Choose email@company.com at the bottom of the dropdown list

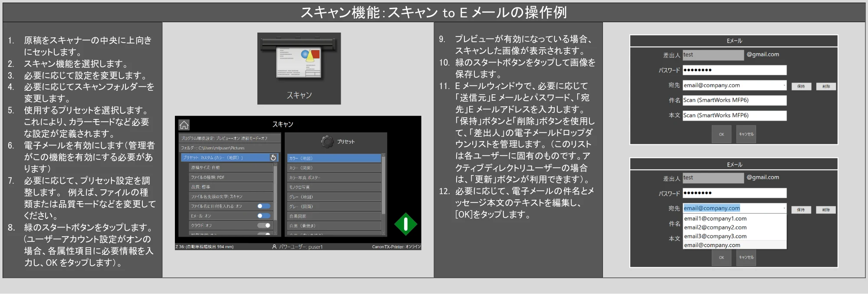coord(735,245)
